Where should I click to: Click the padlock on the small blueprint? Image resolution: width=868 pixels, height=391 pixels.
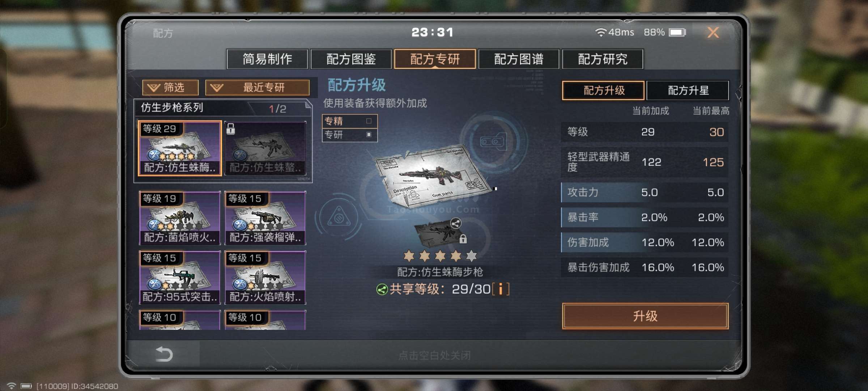pos(463,239)
